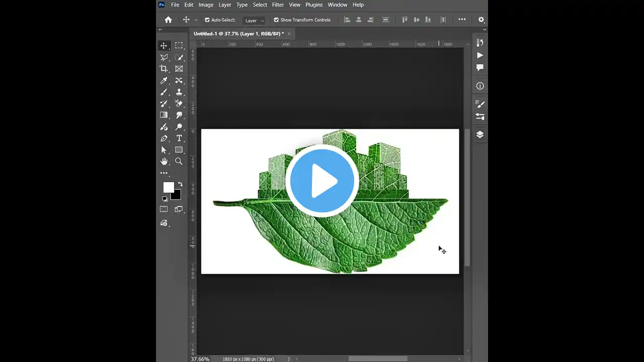Screen dimensions: 644x362
Task: Toggle Show Transform Controls
Action: [x=276, y=20]
